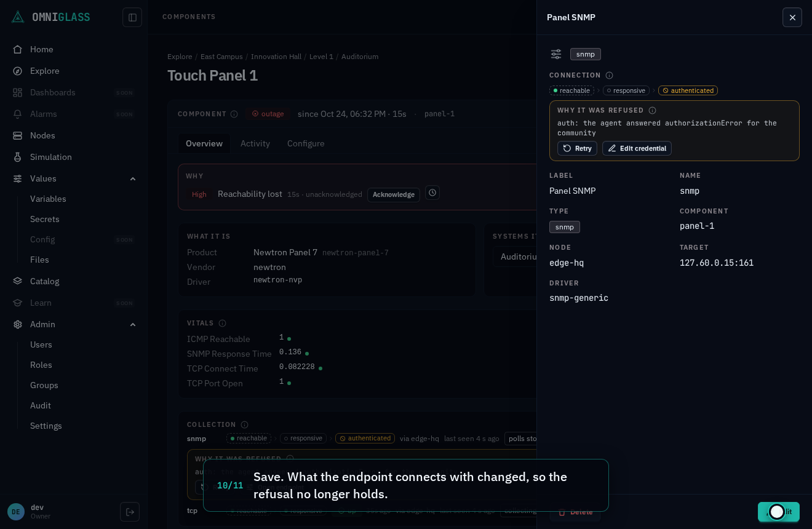Click the Explore compass icon in sidebar
This screenshot has height=529, width=812.
tap(18, 71)
